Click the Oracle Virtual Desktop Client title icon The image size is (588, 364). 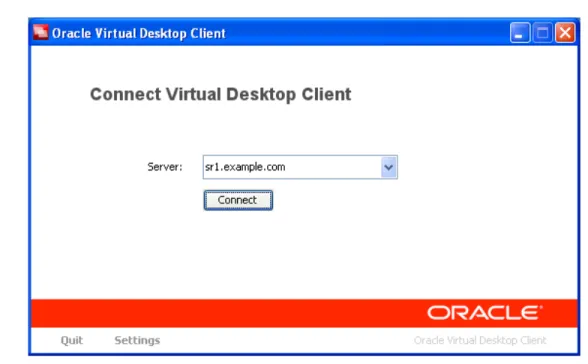tap(40, 33)
